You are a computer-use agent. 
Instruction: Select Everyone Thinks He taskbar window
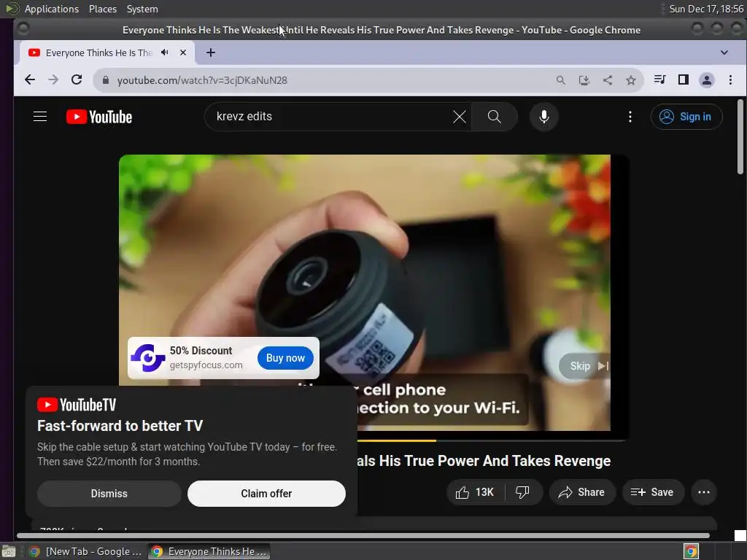[209, 551]
